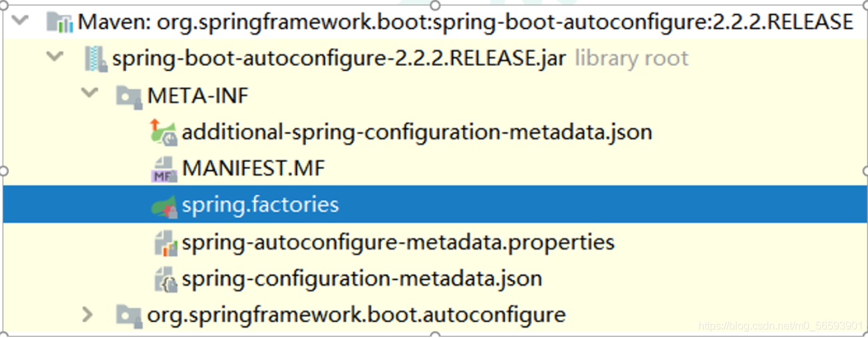Click the Maven library bar-chart icon
The width and height of the screenshot is (868, 338).
point(61,23)
